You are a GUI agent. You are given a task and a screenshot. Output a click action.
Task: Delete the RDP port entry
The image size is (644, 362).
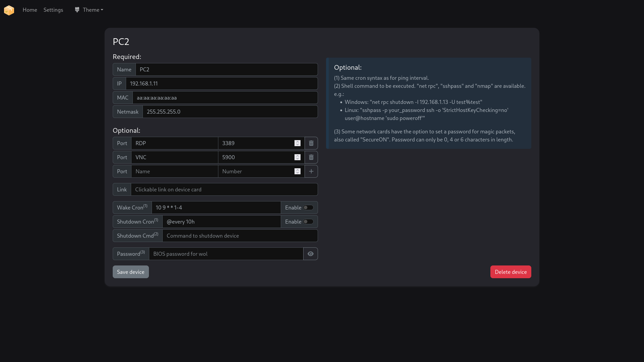311,143
